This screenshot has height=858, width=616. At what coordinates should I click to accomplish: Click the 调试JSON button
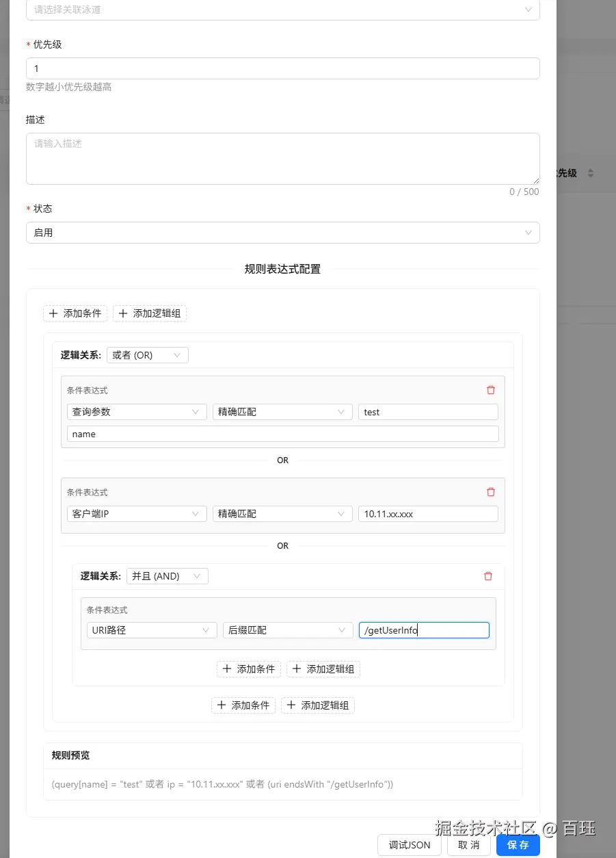coord(410,845)
